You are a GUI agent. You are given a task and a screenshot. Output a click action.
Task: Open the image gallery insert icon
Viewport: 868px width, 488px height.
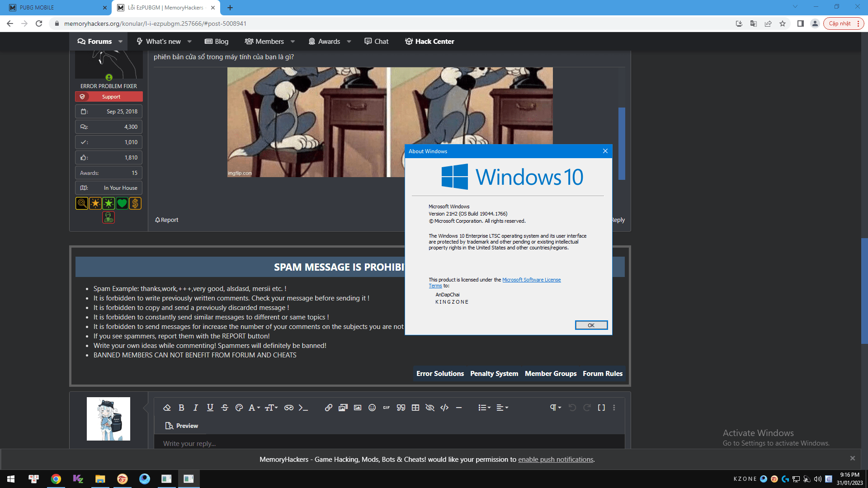coord(343,408)
